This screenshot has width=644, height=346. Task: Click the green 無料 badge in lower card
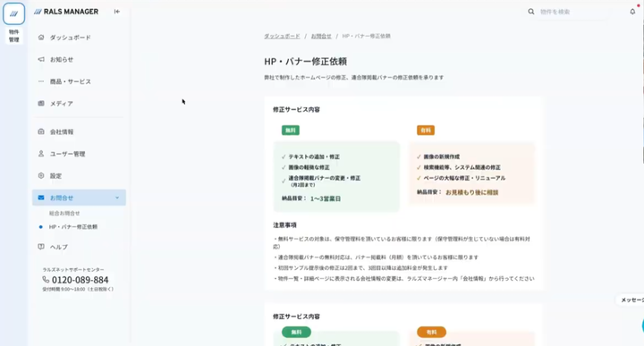tap(296, 332)
